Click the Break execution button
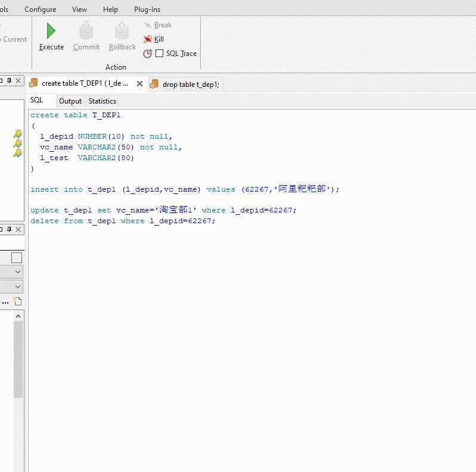The width and height of the screenshot is (476, 472). [x=157, y=25]
